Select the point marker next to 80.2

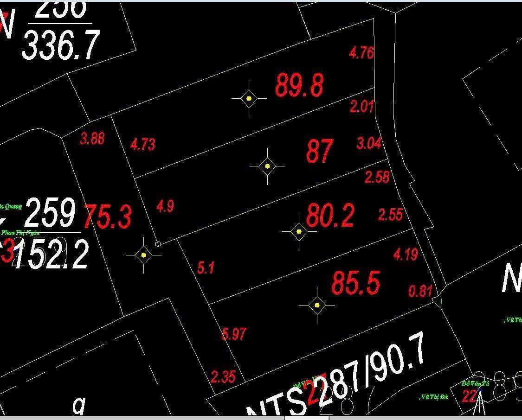click(299, 231)
